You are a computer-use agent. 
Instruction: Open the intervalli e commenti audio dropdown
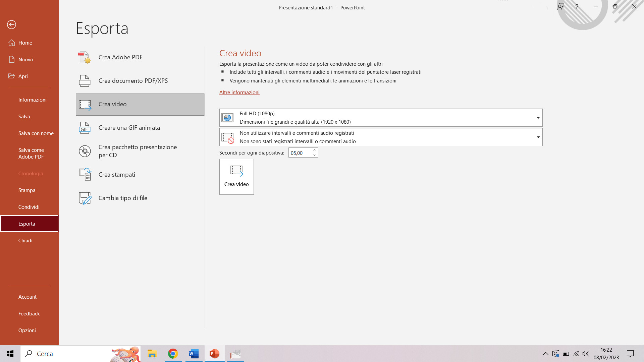pyautogui.click(x=538, y=137)
